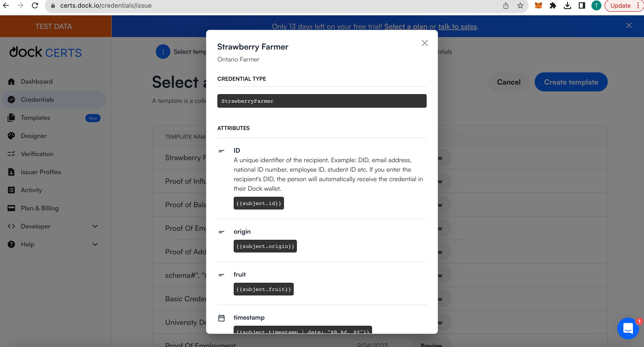Click the Verification sidebar icon
The width and height of the screenshot is (644, 347).
tap(12, 153)
